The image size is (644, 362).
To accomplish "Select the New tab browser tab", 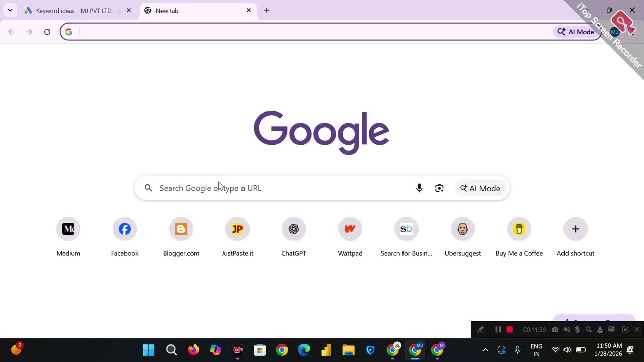I will pyautogui.click(x=198, y=11).
